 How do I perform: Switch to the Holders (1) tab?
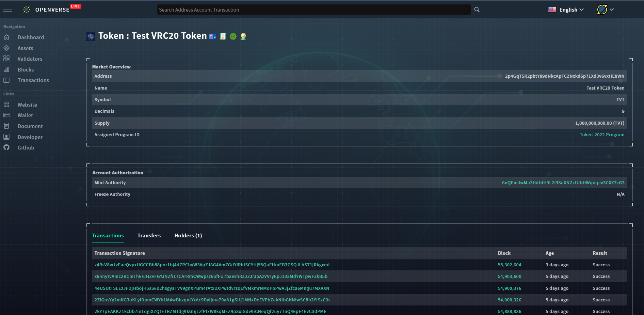(188, 236)
